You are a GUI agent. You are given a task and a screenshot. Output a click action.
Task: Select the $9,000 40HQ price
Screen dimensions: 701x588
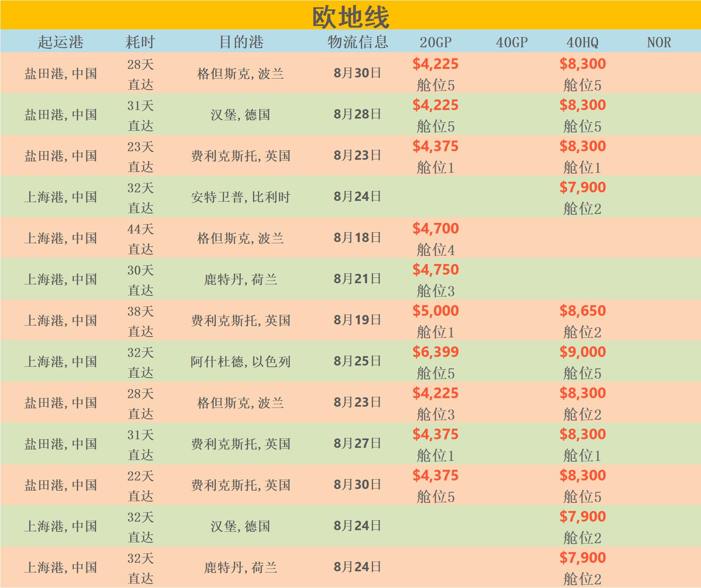coord(582,352)
